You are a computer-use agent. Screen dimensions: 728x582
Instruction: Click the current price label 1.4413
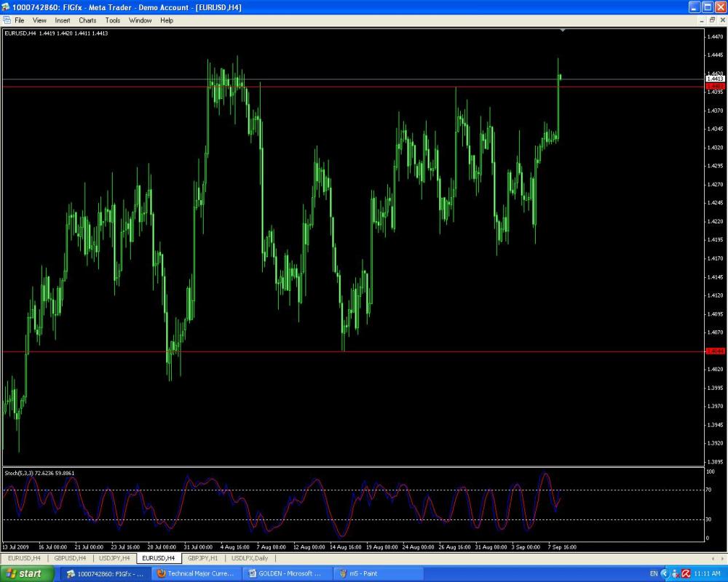tap(715, 79)
